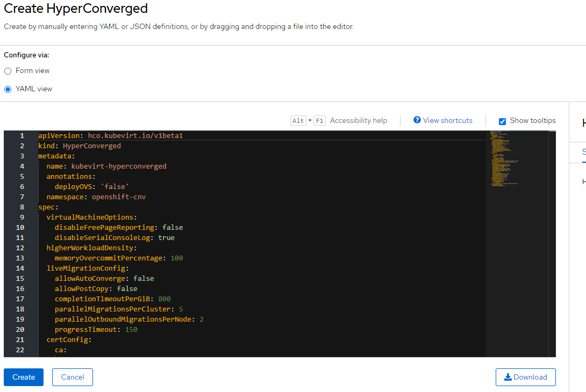Click the download arrow icon
Image resolution: width=586 pixels, height=392 pixels.
tap(508, 377)
